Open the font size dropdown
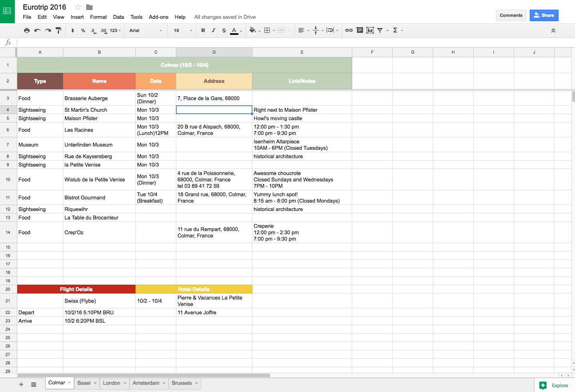Screen dimensions: 575x392 pyautogui.click(x=183, y=30)
